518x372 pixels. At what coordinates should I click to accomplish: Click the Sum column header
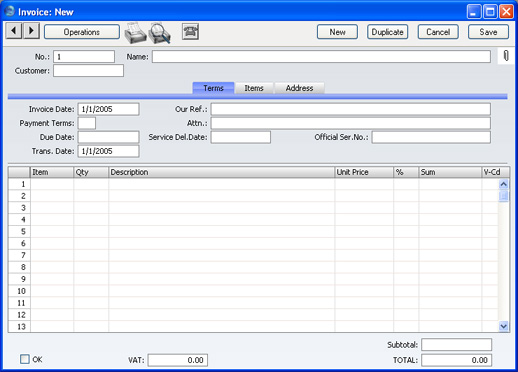coord(450,172)
